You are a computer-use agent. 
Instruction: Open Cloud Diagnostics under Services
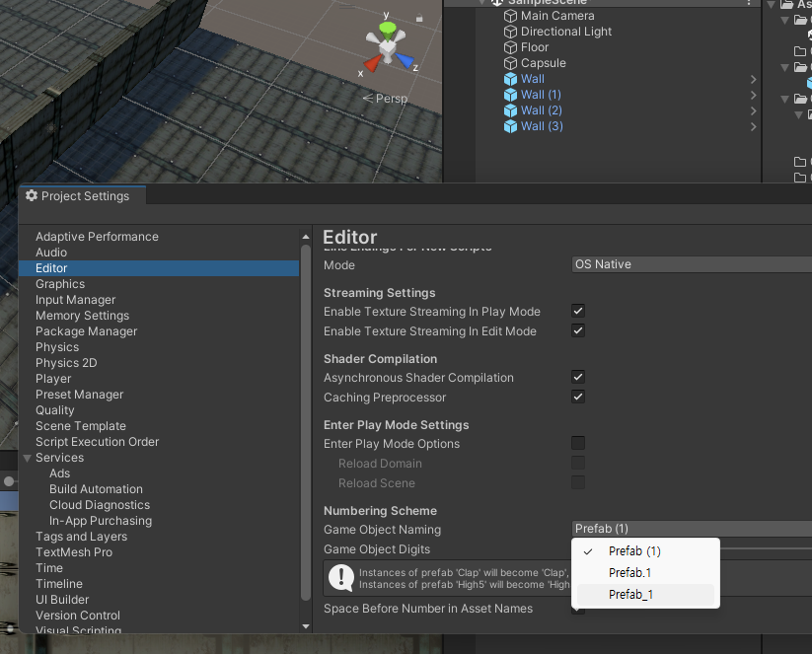(x=100, y=505)
